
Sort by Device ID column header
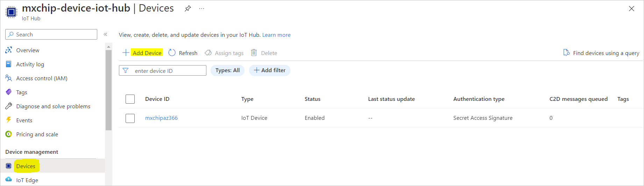[x=157, y=99]
